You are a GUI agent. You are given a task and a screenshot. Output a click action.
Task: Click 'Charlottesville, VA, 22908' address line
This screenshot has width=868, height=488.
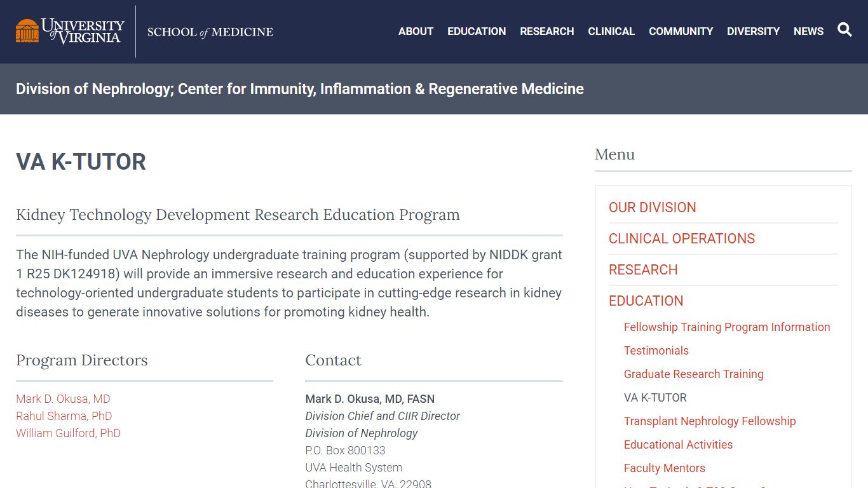pyautogui.click(x=368, y=484)
